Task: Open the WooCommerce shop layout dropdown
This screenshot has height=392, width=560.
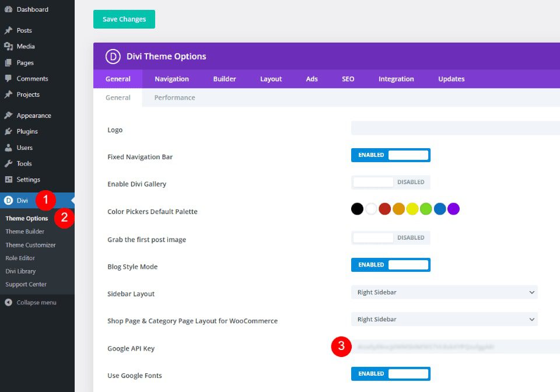Action: [x=444, y=319]
